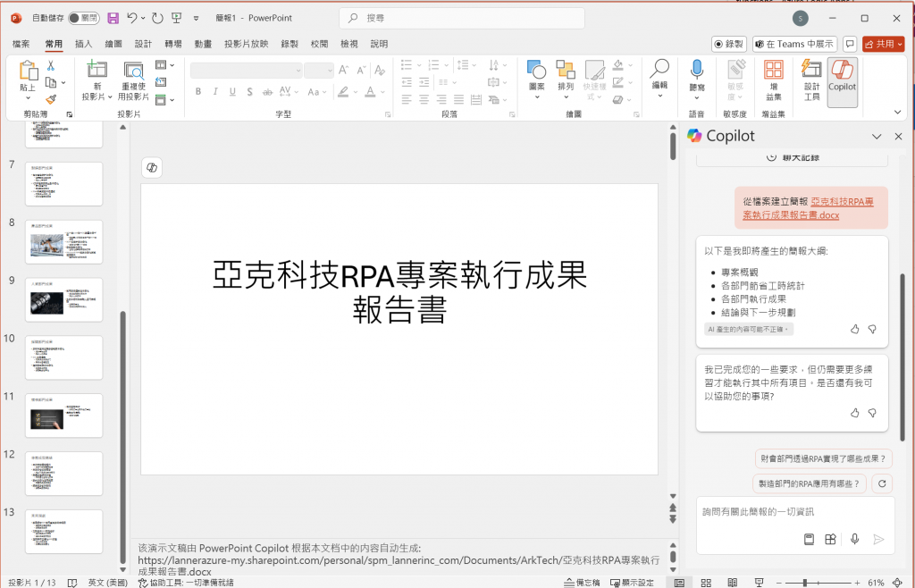Toggle Bold formatting
The image size is (915, 588).
coord(198,91)
